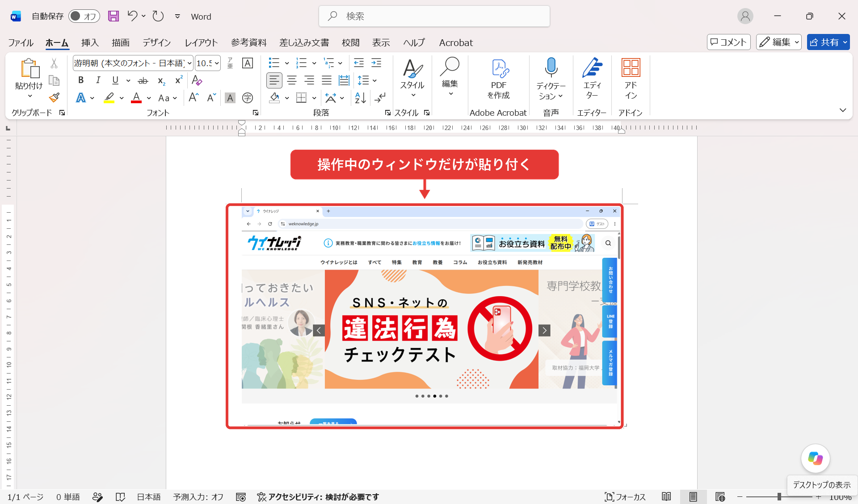Click the Clear Formatting icon

click(197, 80)
